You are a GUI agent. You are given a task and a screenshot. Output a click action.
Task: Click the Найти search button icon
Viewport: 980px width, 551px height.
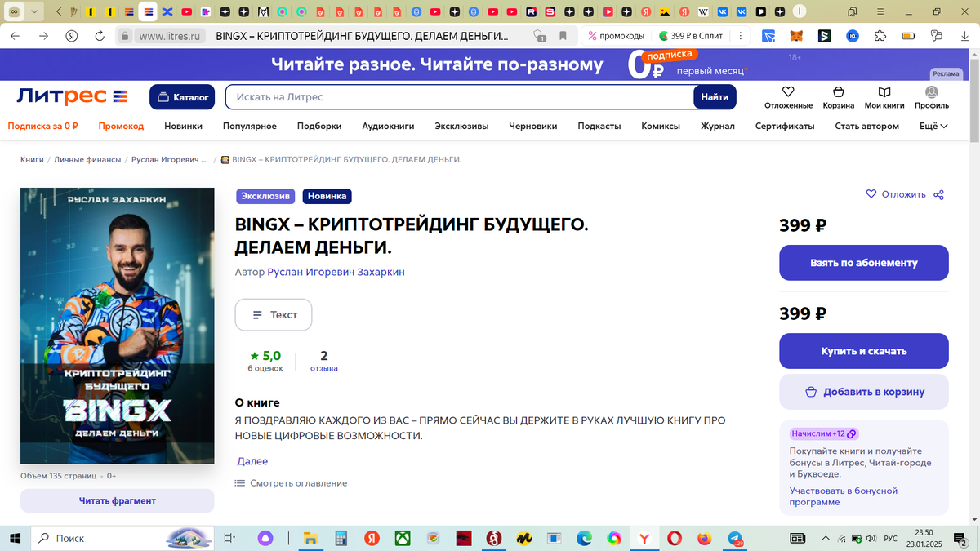(715, 96)
